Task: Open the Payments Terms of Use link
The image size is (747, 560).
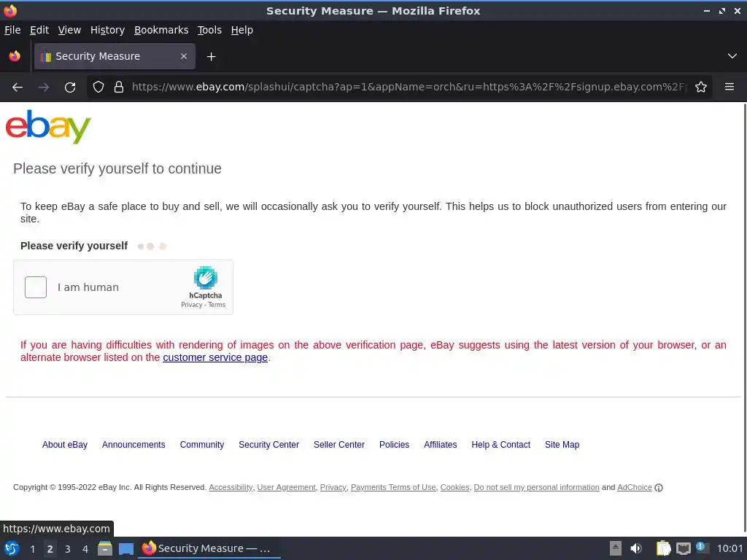Action: click(x=393, y=488)
